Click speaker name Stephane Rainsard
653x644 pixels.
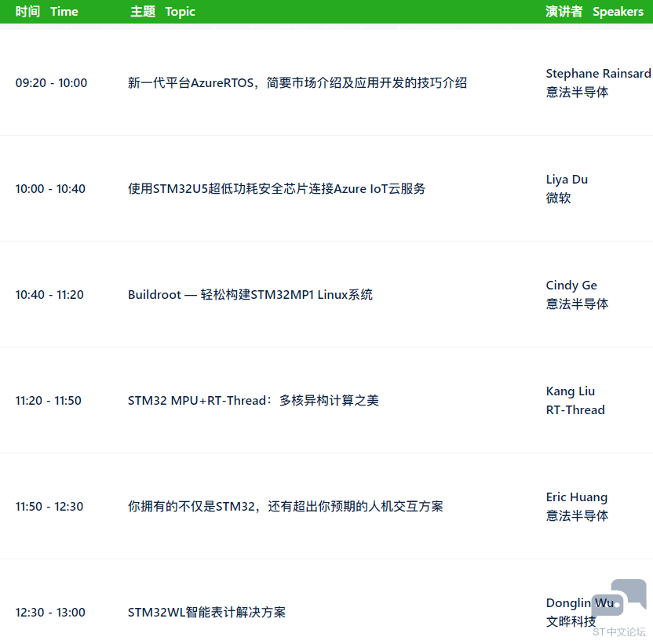tap(598, 73)
